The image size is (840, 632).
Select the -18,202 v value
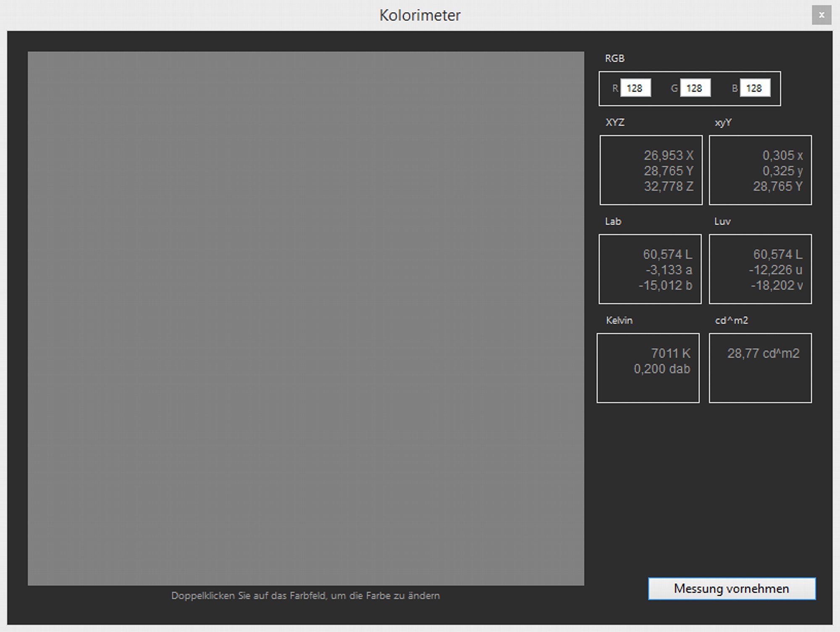point(777,286)
